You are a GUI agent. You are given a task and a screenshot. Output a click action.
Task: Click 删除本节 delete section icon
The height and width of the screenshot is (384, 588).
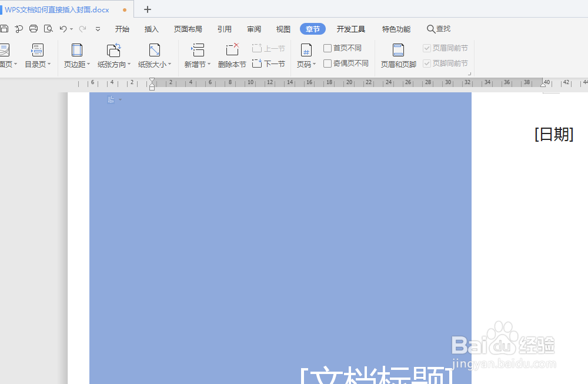[x=232, y=50]
